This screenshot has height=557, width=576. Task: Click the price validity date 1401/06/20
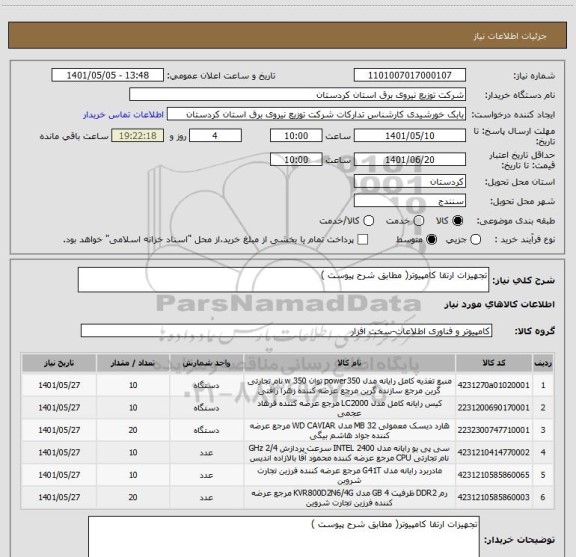pyautogui.click(x=410, y=159)
